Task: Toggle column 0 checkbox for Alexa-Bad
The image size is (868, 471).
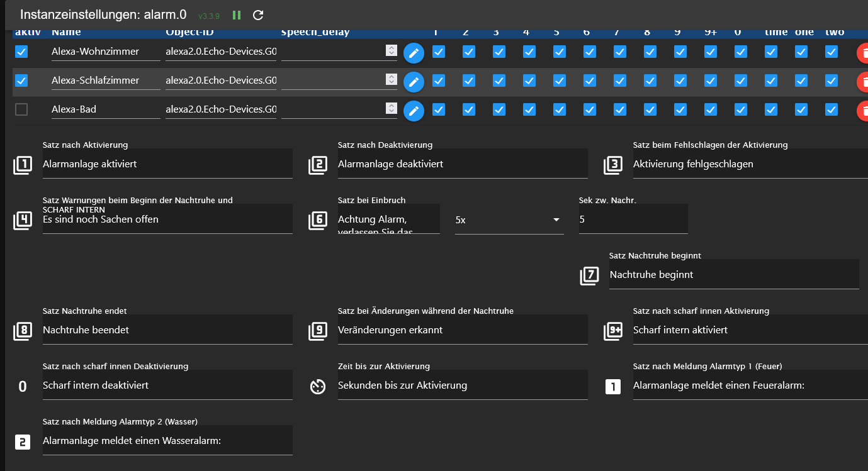Action: click(741, 109)
